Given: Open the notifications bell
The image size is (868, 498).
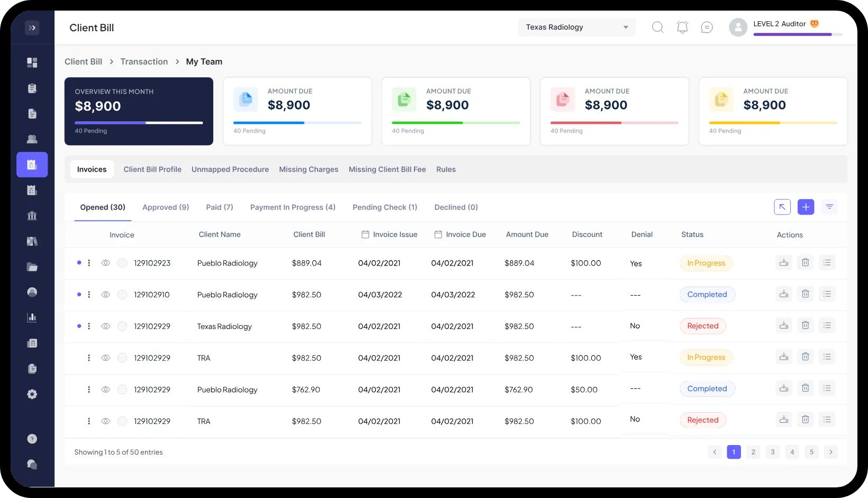Looking at the screenshot, I should point(682,28).
